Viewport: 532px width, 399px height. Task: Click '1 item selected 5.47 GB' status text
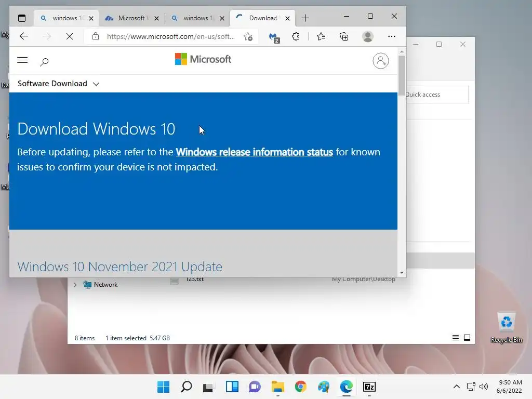point(137,338)
